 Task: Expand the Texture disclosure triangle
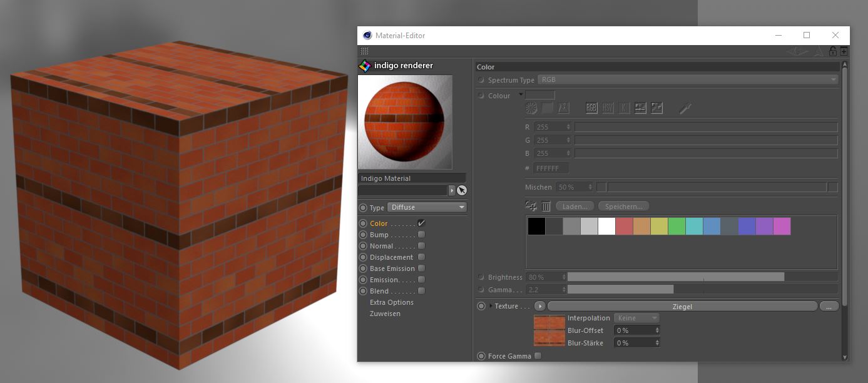pos(491,306)
